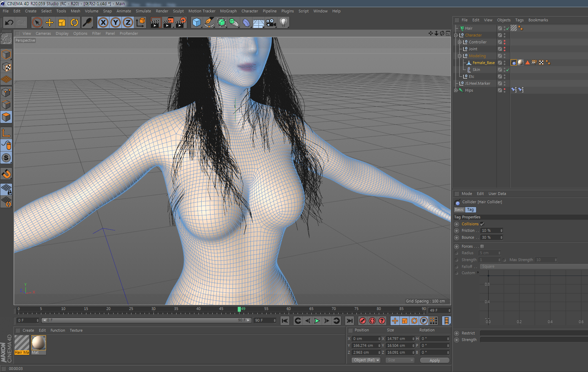Toggle Z axis lock
This screenshot has width=588, height=372.
[128, 23]
